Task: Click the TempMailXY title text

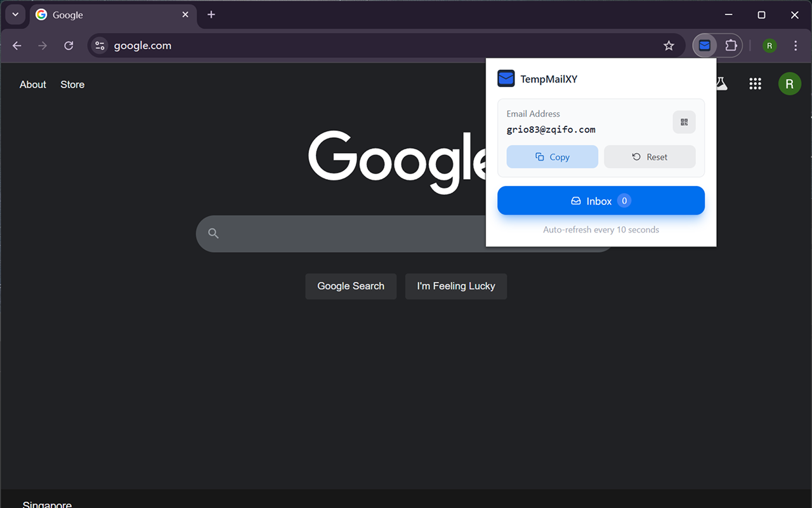Action: [549, 79]
